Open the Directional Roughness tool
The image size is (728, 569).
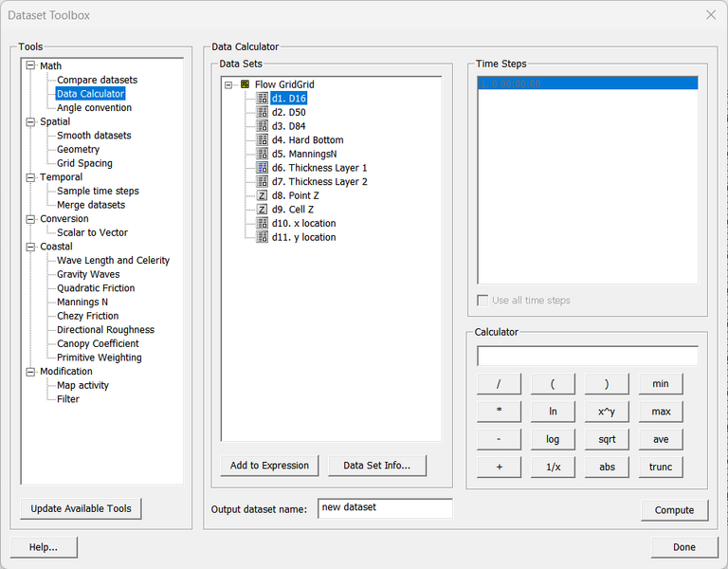point(105,330)
